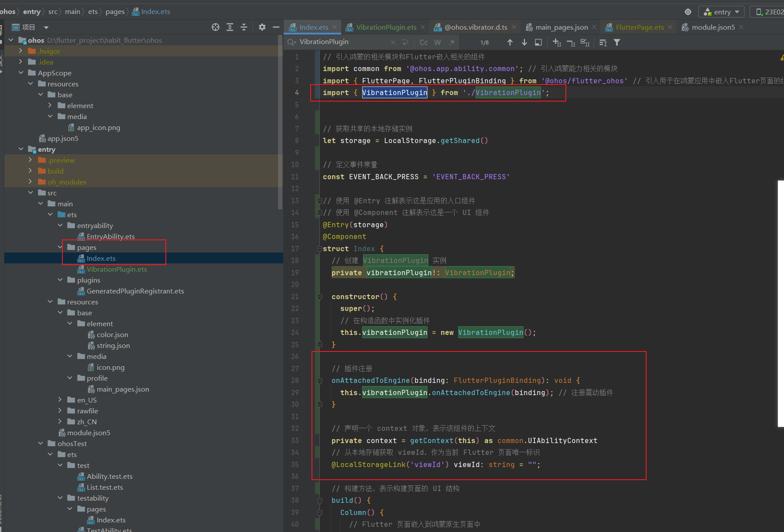Screen dimensions: 784x532
Task: Collapse the AppScope folder
Action: pyautogui.click(x=21, y=73)
